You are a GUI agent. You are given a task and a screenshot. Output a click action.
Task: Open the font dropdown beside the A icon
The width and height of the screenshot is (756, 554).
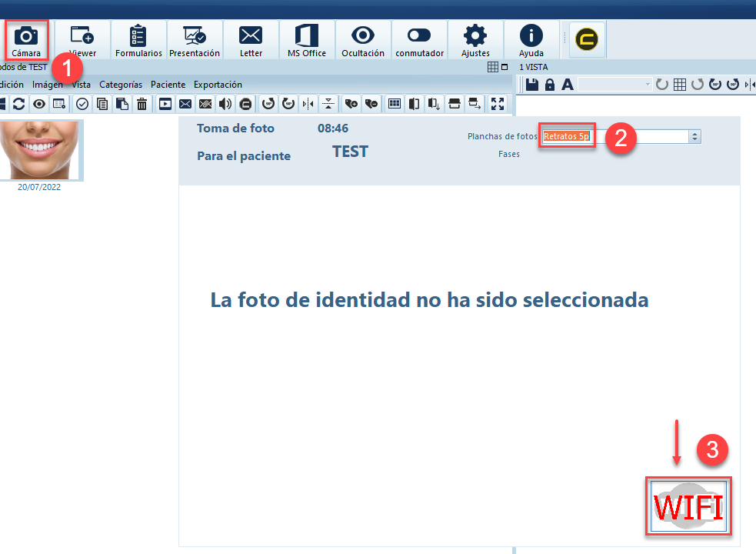click(648, 85)
